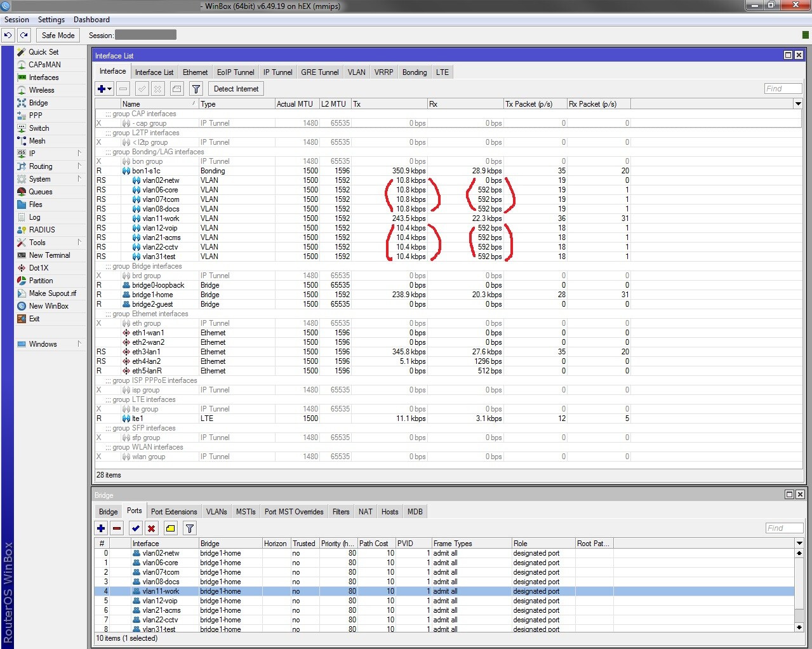The height and width of the screenshot is (649, 812).
Task: Open the column chooser dropdown in Interface List
Action: click(x=798, y=104)
